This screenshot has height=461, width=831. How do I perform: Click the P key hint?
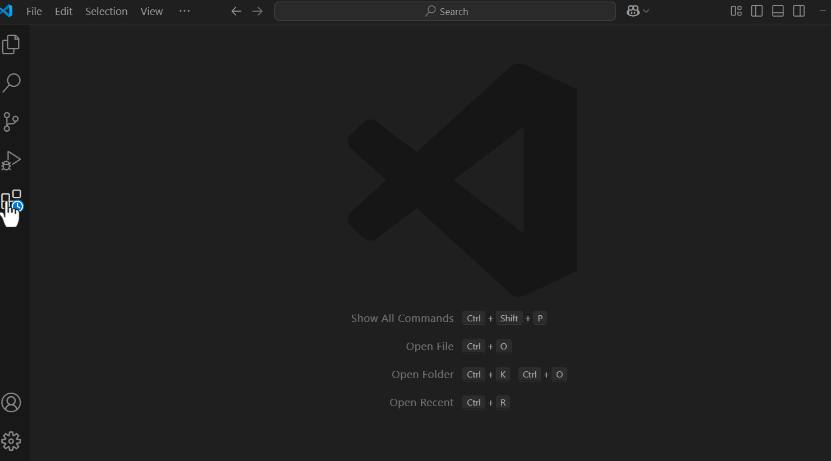540,318
